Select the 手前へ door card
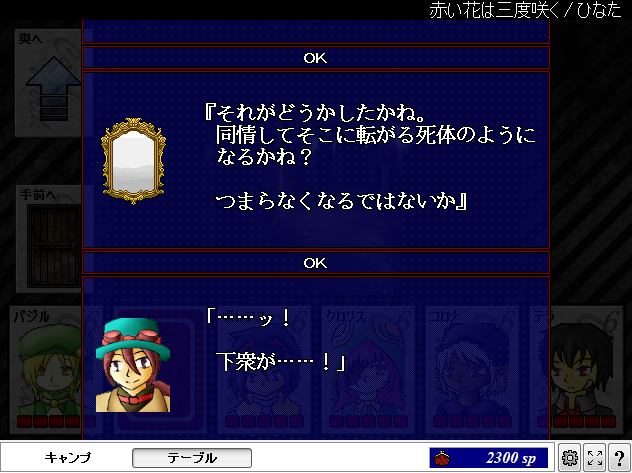 point(49,239)
